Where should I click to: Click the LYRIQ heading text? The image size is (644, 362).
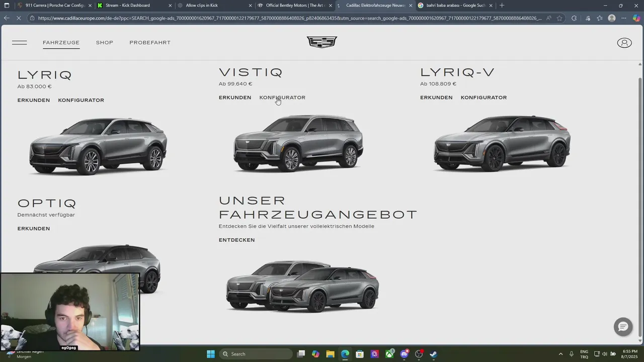(45, 75)
